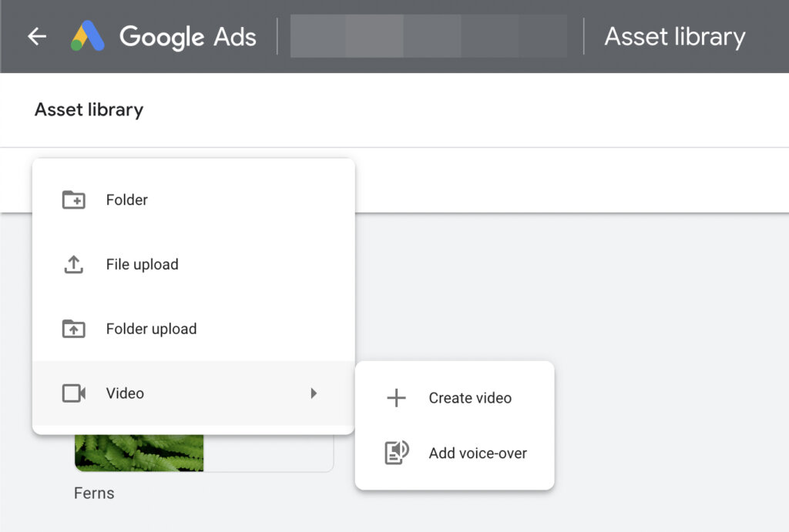The width and height of the screenshot is (789, 532).
Task: Choose Add voice-over from the submenu
Action: point(477,453)
